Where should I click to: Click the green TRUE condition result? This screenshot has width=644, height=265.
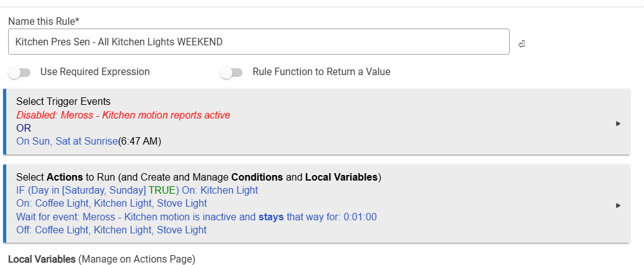point(162,190)
